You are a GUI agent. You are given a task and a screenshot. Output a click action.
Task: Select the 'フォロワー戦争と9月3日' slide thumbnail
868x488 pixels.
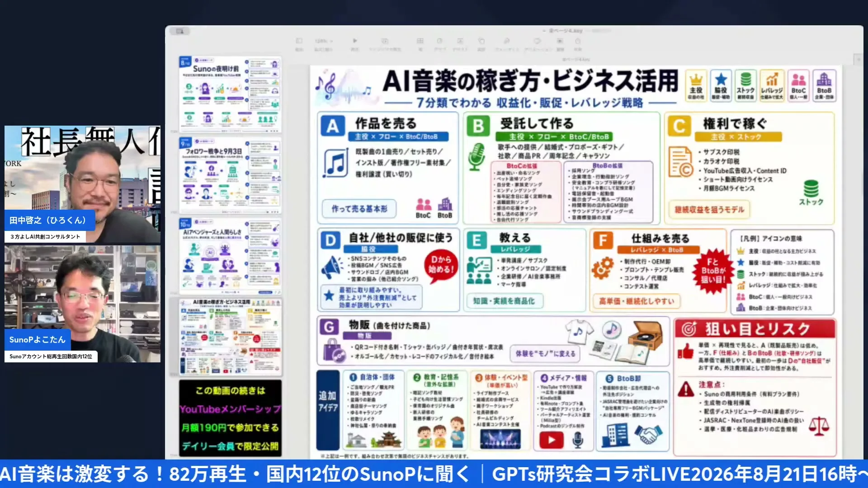(230, 175)
